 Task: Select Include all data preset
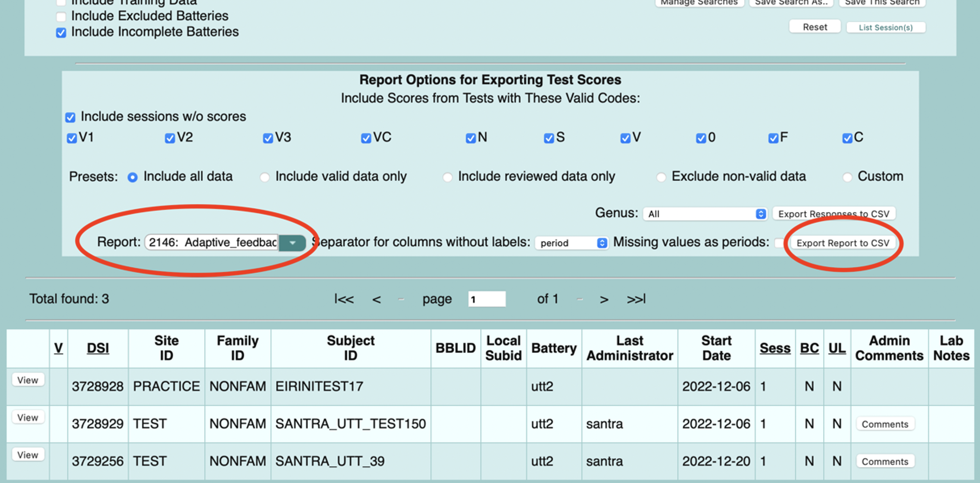click(x=132, y=177)
